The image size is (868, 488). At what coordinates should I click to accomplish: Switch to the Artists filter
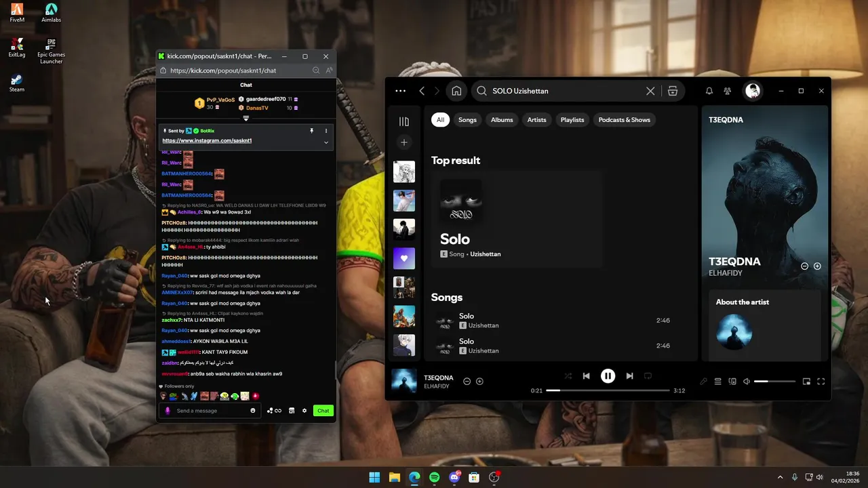coord(536,120)
